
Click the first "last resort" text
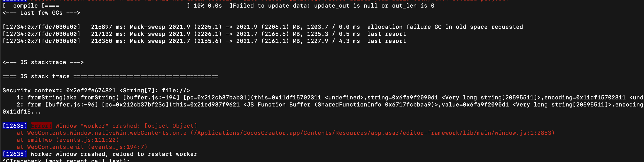click(387, 34)
